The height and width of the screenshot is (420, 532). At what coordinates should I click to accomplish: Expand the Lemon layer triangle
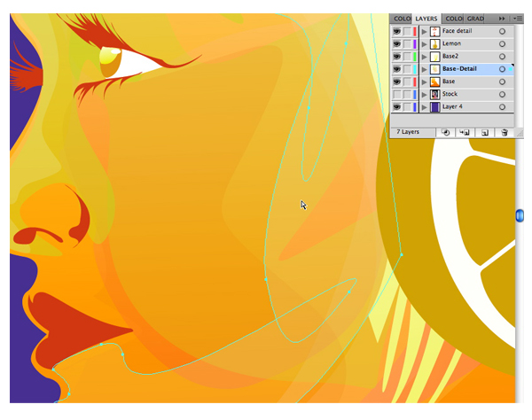pyautogui.click(x=424, y=44)
